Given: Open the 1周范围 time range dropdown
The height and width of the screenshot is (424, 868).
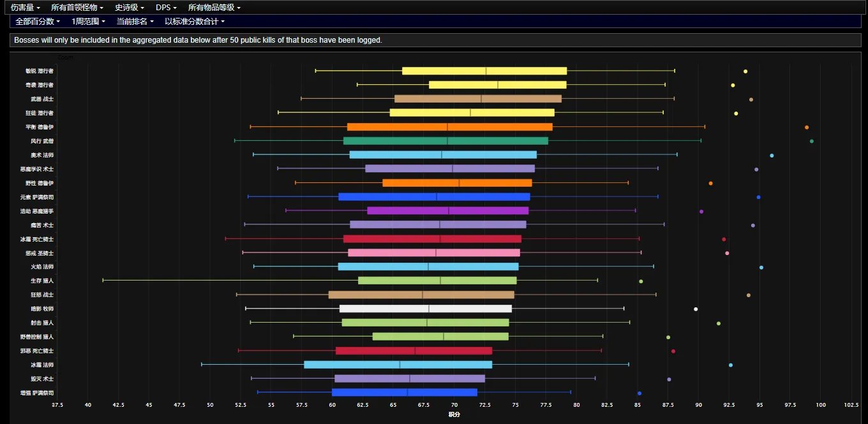Looking at the screenshot, I should [89, 21].
